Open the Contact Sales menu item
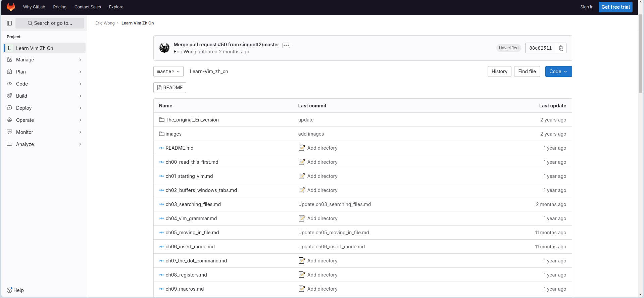 [x=88, y=7]
